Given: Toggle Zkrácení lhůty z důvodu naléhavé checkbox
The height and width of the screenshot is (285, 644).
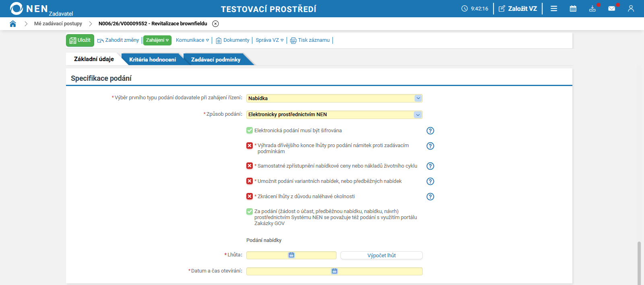Looking at the screenshot, I should (250, 196).
